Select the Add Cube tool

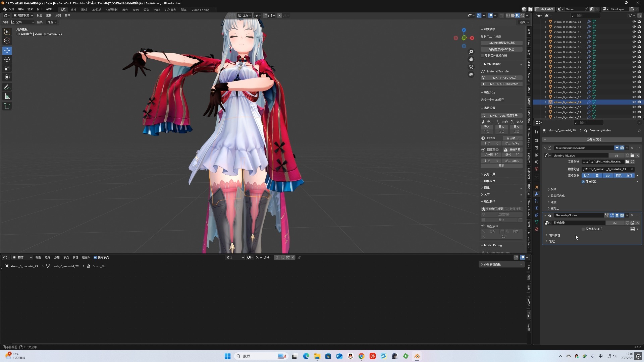point(7,106)
